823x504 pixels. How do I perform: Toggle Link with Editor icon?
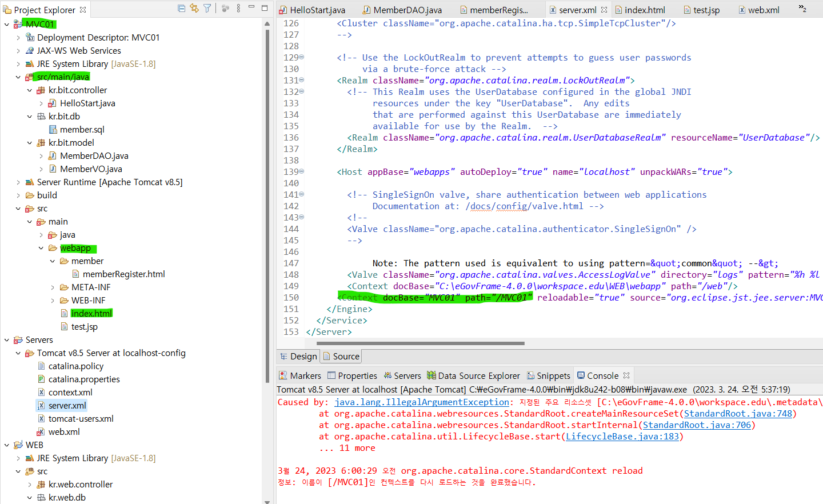tap(194, 9)
